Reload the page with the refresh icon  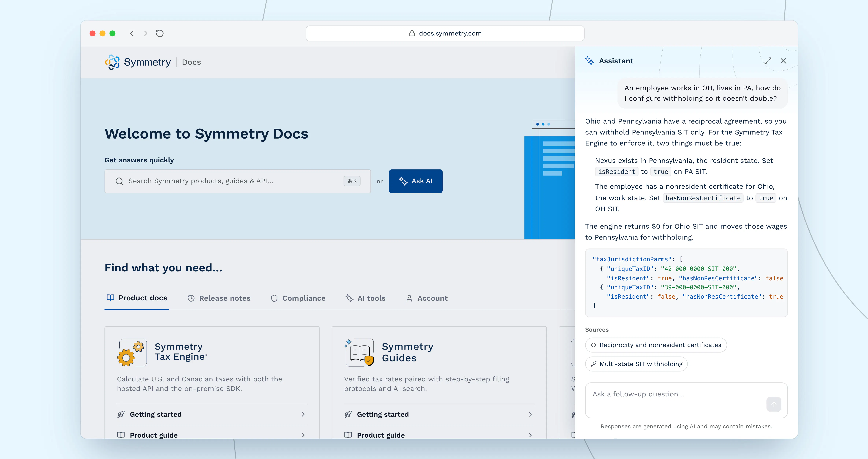pos(160,33)
